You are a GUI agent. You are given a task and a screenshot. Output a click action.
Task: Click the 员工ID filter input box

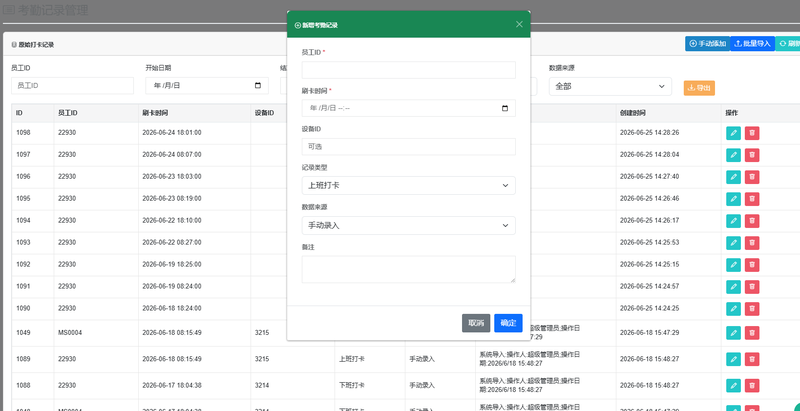pos(72,86)
